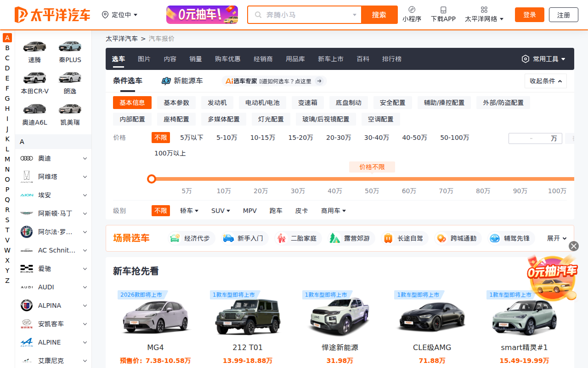Screen dimensions: 588x368
Task: Open the 经销商 tab
Action: (x=263, y=59)
